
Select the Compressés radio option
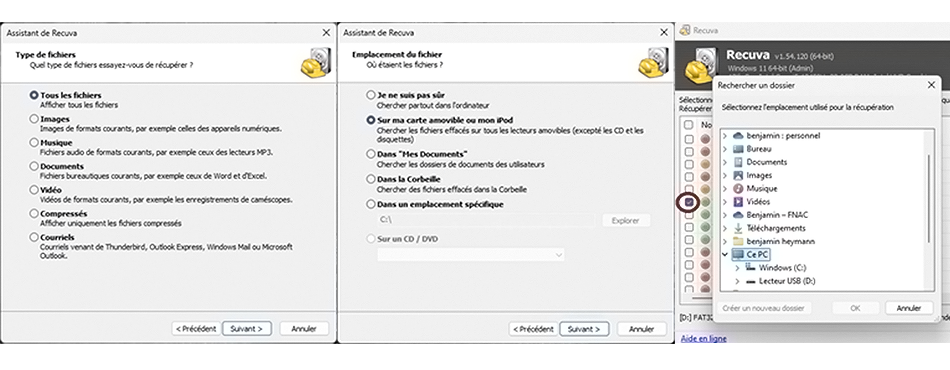(34, 214)
